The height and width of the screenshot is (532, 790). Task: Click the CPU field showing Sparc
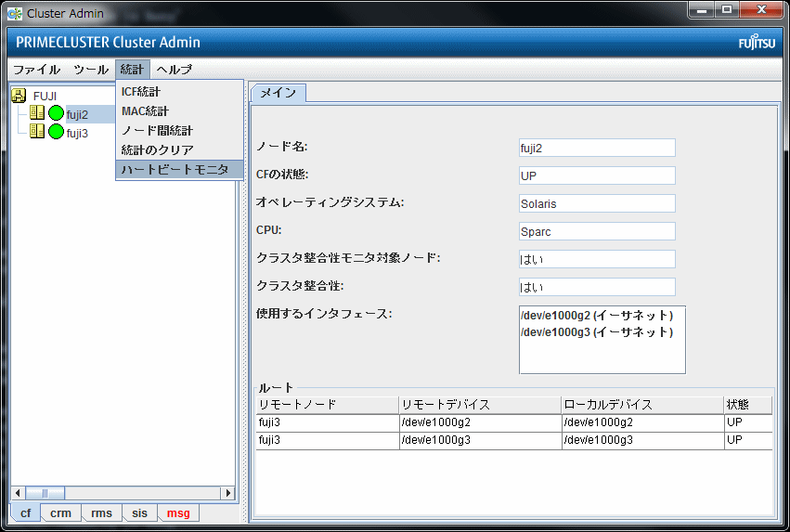coord(597,231)
